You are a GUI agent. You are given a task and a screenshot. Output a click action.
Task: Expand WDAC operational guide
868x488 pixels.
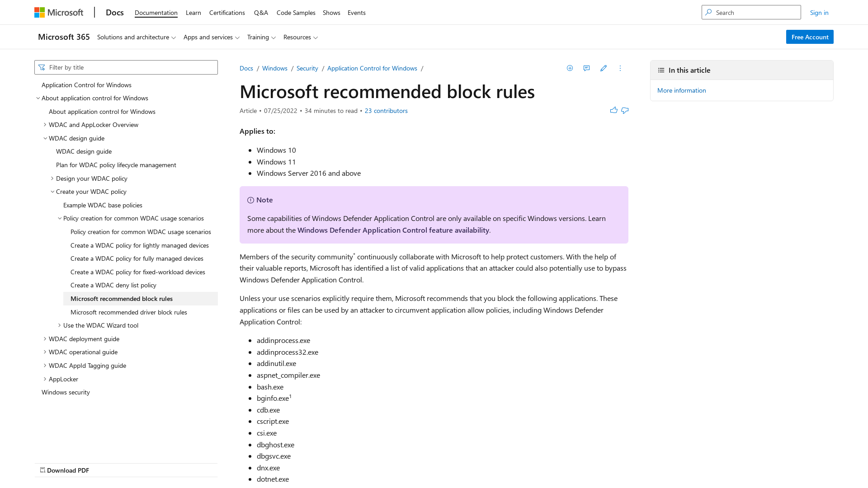pos(45,352)
